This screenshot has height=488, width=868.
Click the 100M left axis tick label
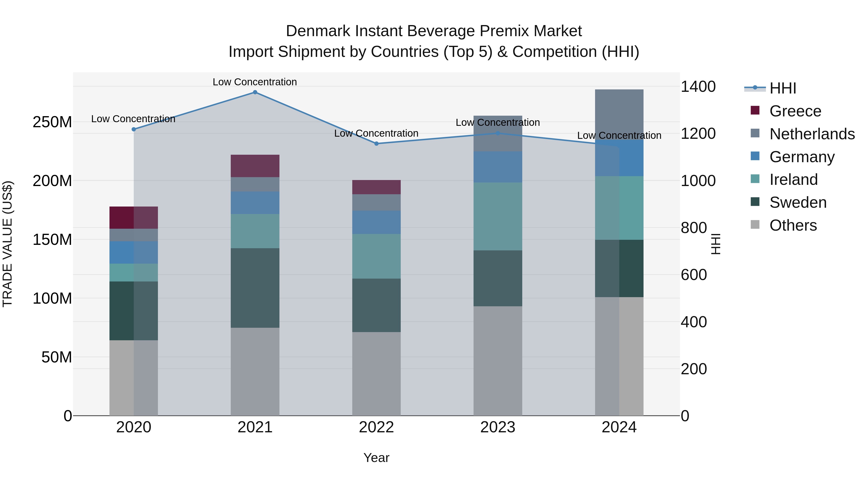[52, 299]
